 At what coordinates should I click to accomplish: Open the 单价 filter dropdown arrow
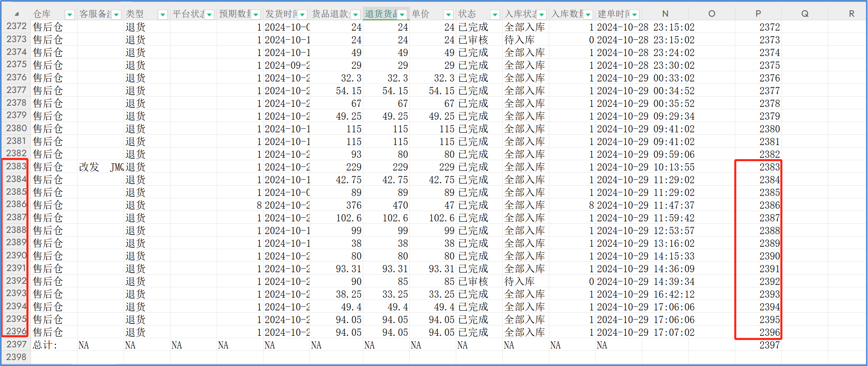coord(448,15)
